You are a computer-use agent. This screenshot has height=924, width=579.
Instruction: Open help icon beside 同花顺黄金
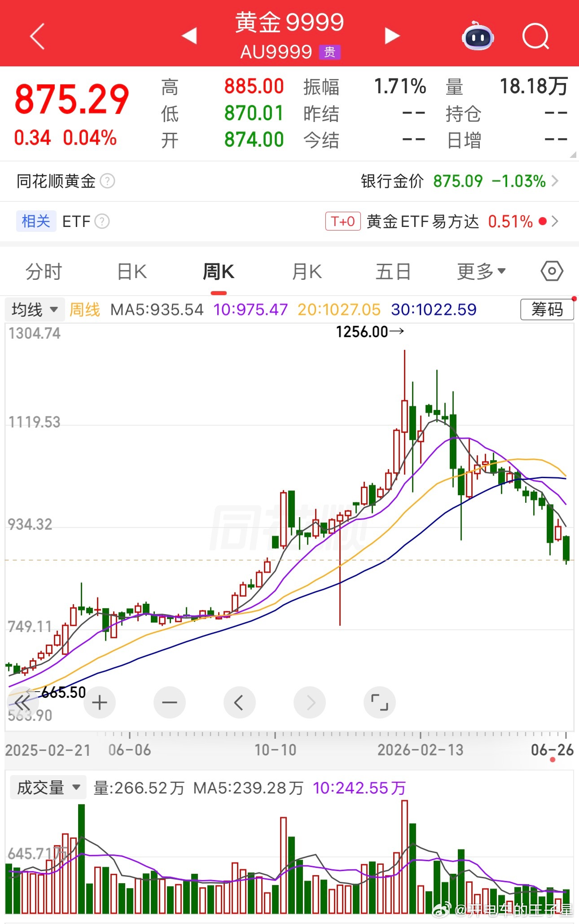pos(107,181)
